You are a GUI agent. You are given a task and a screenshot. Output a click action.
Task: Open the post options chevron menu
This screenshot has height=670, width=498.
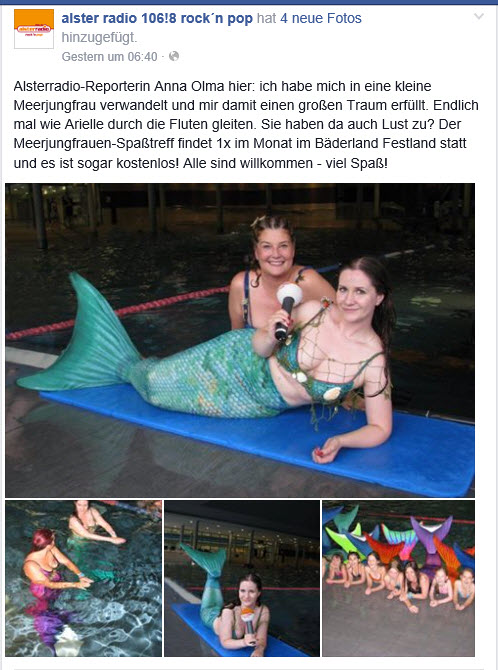point(479,17)
